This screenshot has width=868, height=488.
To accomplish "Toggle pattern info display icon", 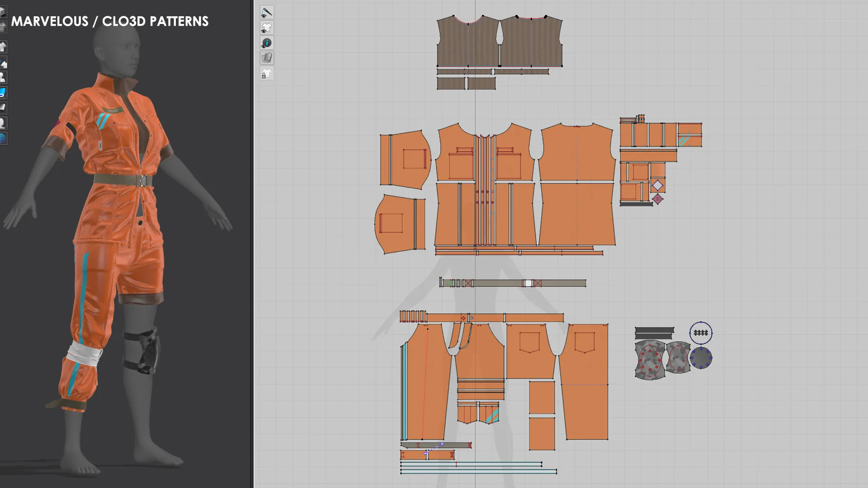I will tap(267, 43).
